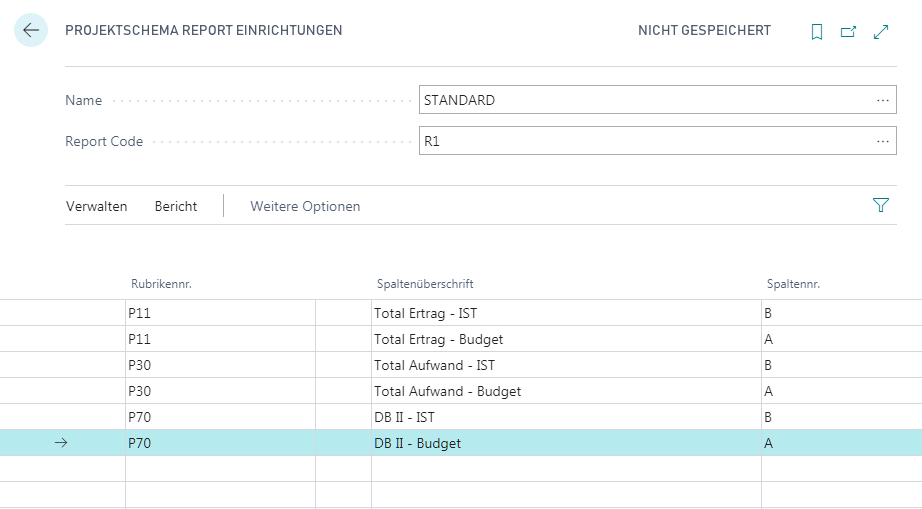
Task: Expand page with the diagonal arrows icon
Action: pyautogui.click(x=881, y=32)
